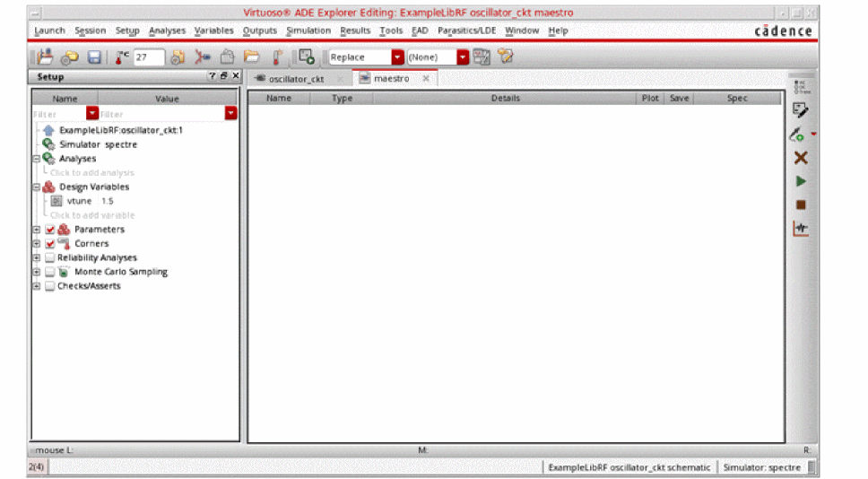Collapse the Design Variables tree node
The width and height of the screenshot is (868, 479).
coord(37,187)
